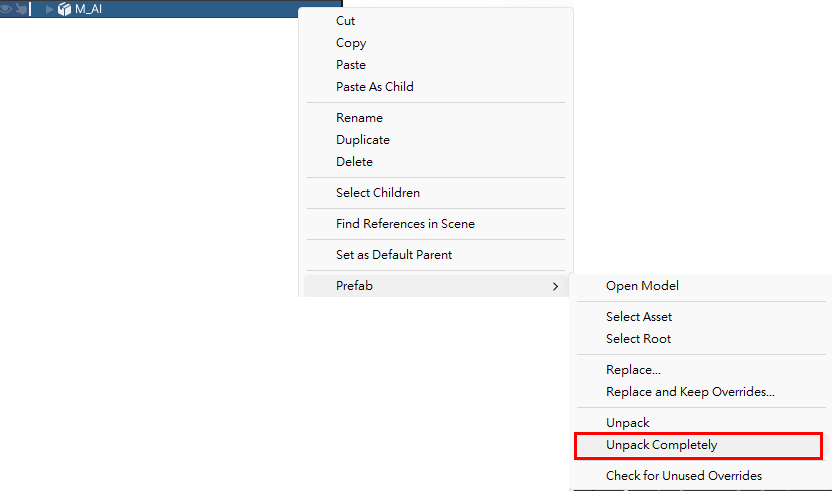Select Paste As Child

click(375, 87)
